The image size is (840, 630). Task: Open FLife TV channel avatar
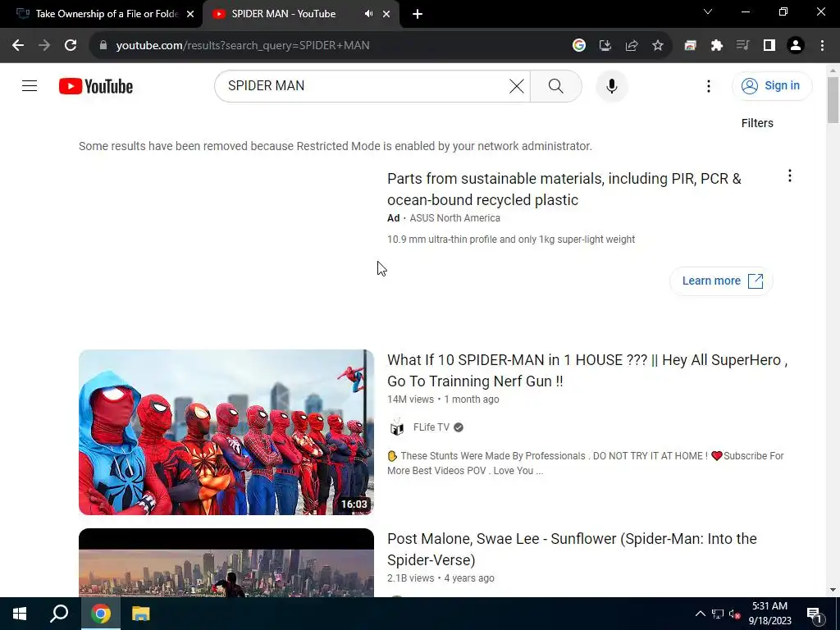click(x=397, y=427)
